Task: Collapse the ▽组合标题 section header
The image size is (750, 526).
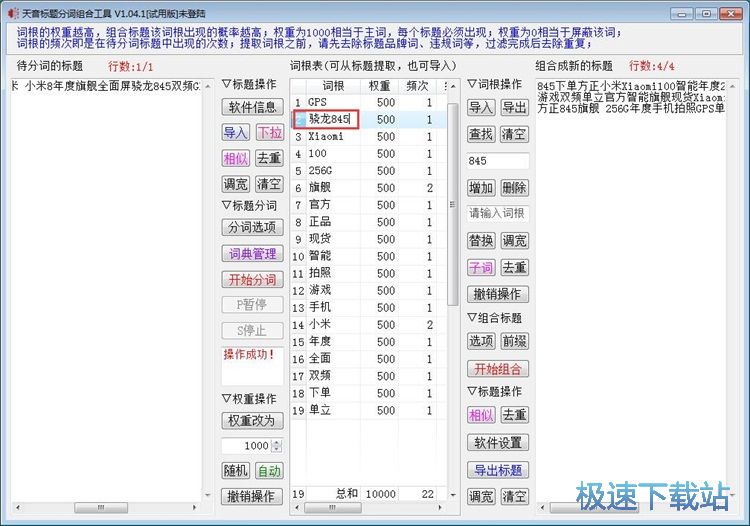Action: 494,318
